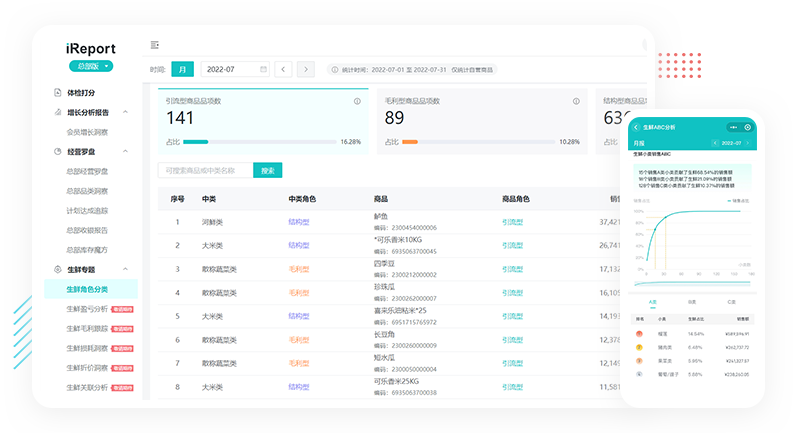Open 总部收银报告 in the sidebar
This screenshot has height=433, width=799.
(x=87, y=230)
